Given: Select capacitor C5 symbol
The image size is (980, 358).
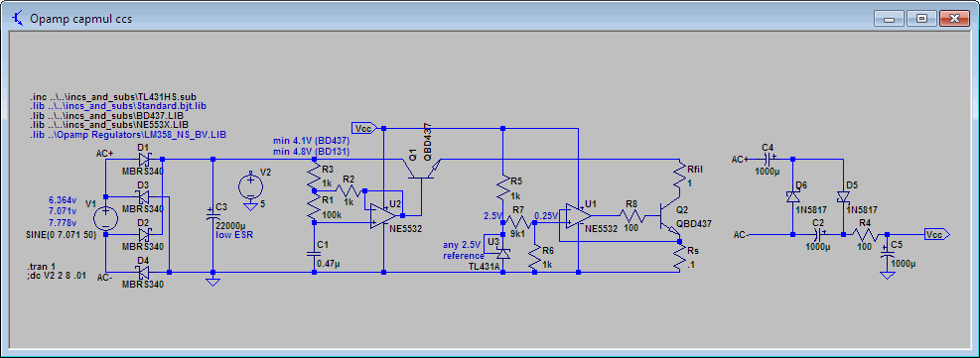Looking at the screenshot, I should click(x=887, y=253).
